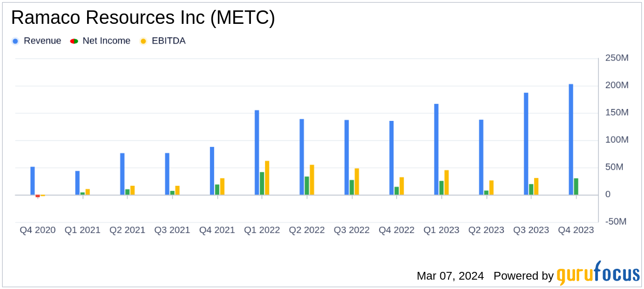This screenshot has width=644, height=289.
Task: Click the Q4 2023 green Net Income bar
Action: (576, 187)
